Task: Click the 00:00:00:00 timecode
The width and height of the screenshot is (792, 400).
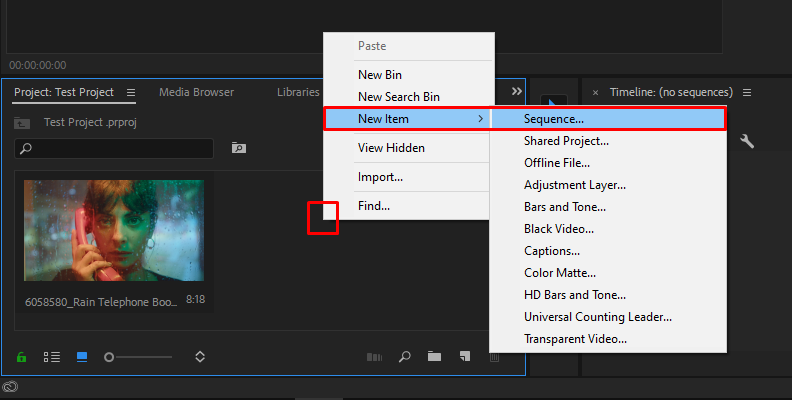Action: [38, 65]
